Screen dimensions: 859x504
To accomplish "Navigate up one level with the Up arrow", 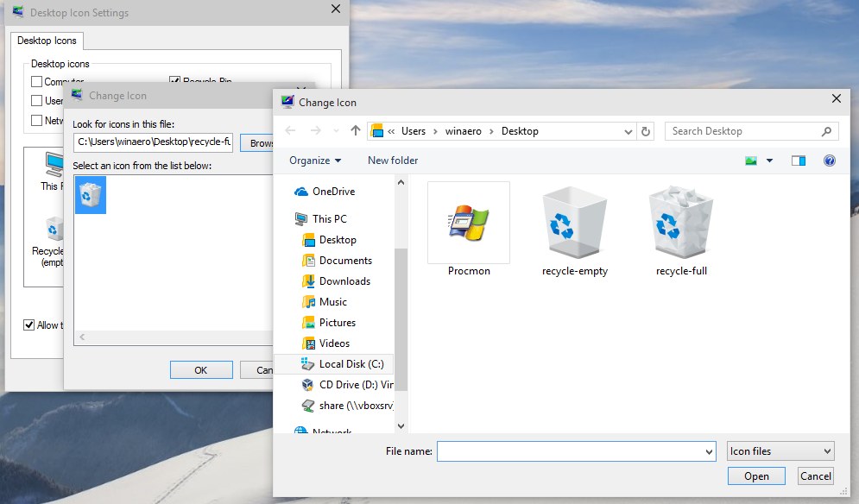I will (x=355, y=130).
